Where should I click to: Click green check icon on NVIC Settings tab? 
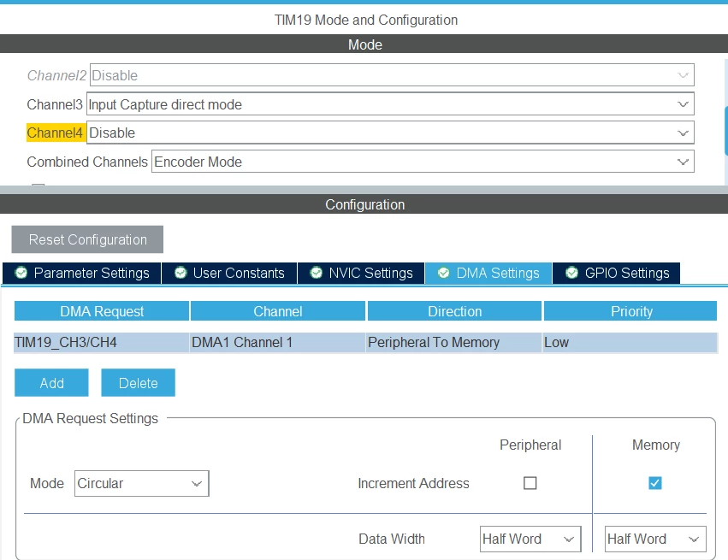(x=317, y=273)
